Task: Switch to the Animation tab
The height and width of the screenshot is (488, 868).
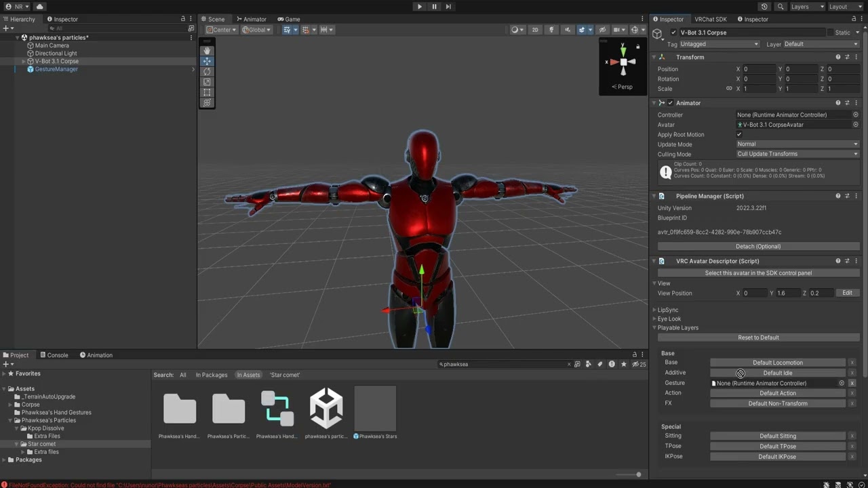Action: point(96,355)
